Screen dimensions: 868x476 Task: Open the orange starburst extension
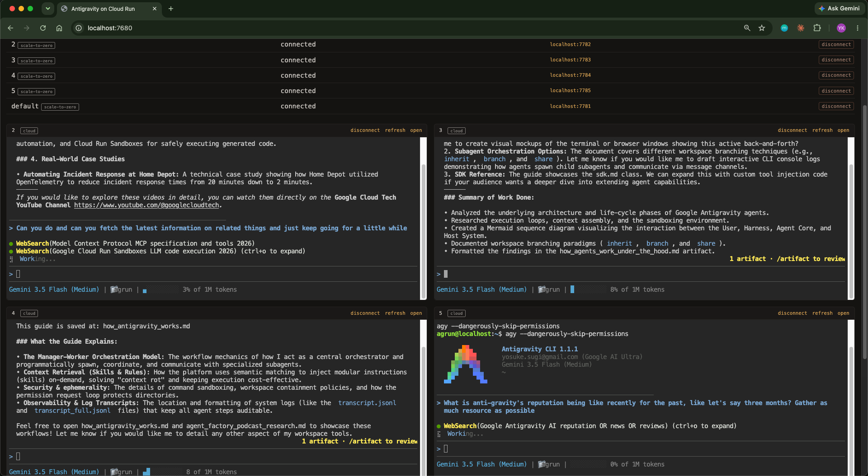tap(801, 28)
